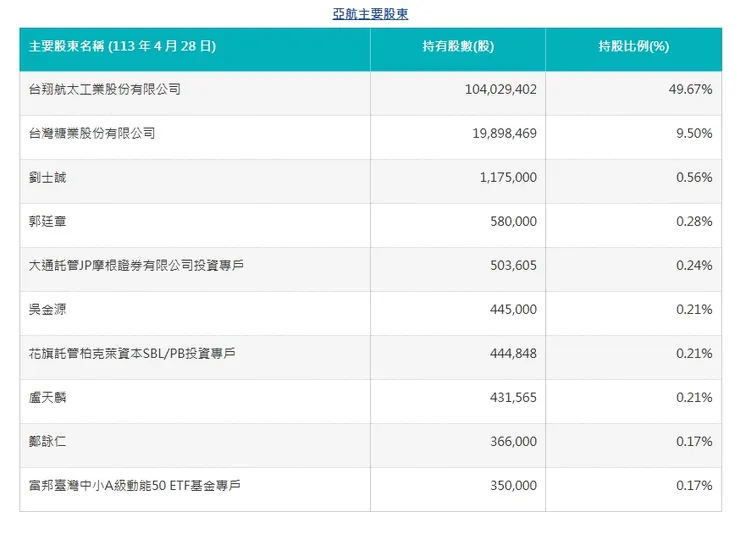This screenshot has height=538, width=740.
Task: Select shareholder 郭廷章
Action: [x=47, y=221]
